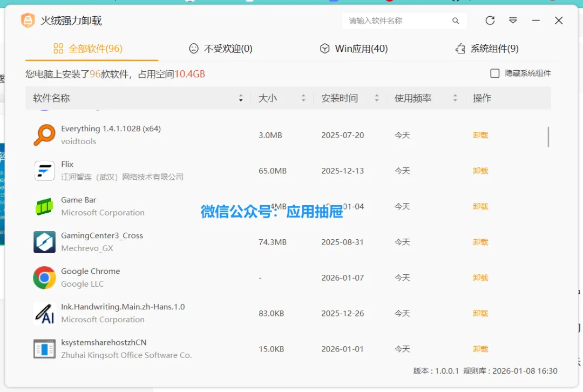Click the Google LLC publisher text
583x392 pixels.
pyautogui.click(x=82, y=284)
